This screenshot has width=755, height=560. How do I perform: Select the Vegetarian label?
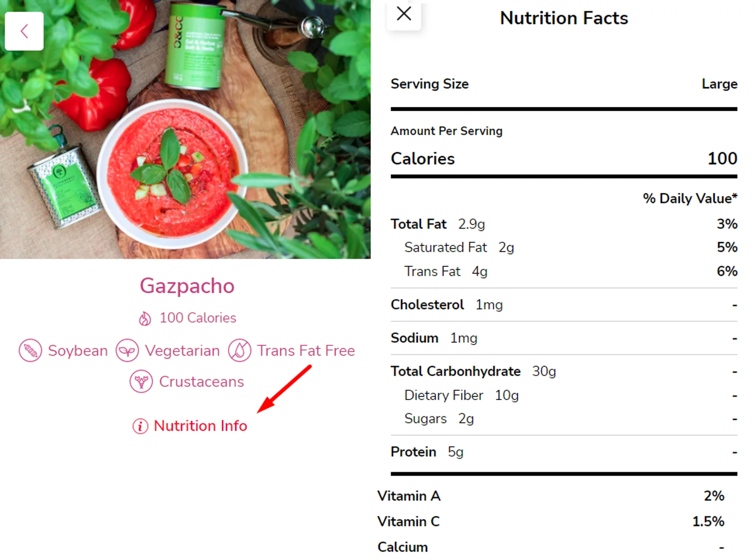[x=182, y=351]
